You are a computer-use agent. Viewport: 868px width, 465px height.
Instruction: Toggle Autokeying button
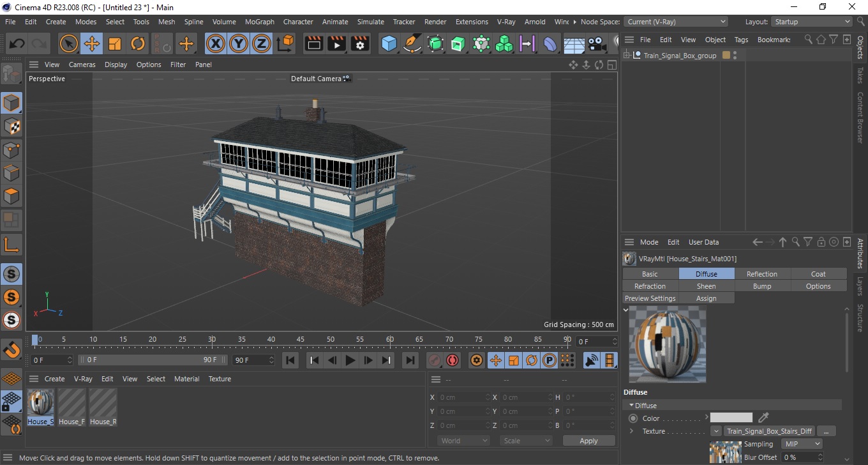[453, 360]
